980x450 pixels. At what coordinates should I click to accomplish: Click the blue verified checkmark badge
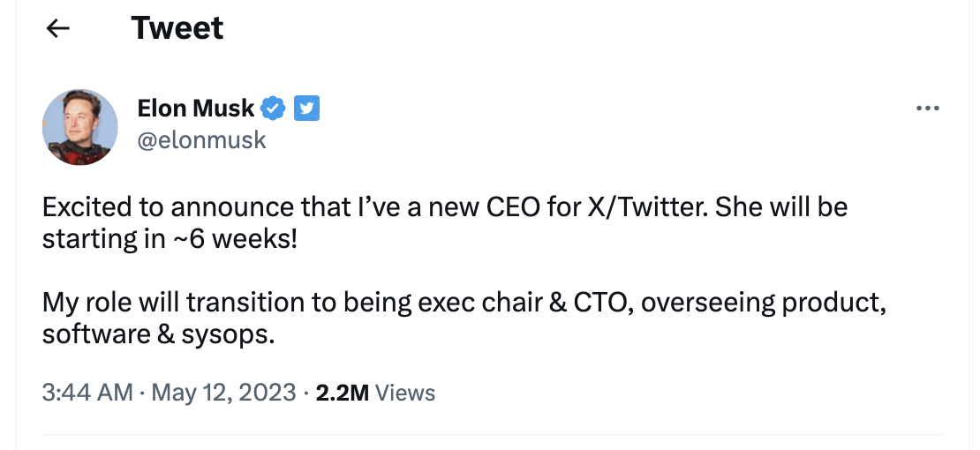click(x=274, y=109)
